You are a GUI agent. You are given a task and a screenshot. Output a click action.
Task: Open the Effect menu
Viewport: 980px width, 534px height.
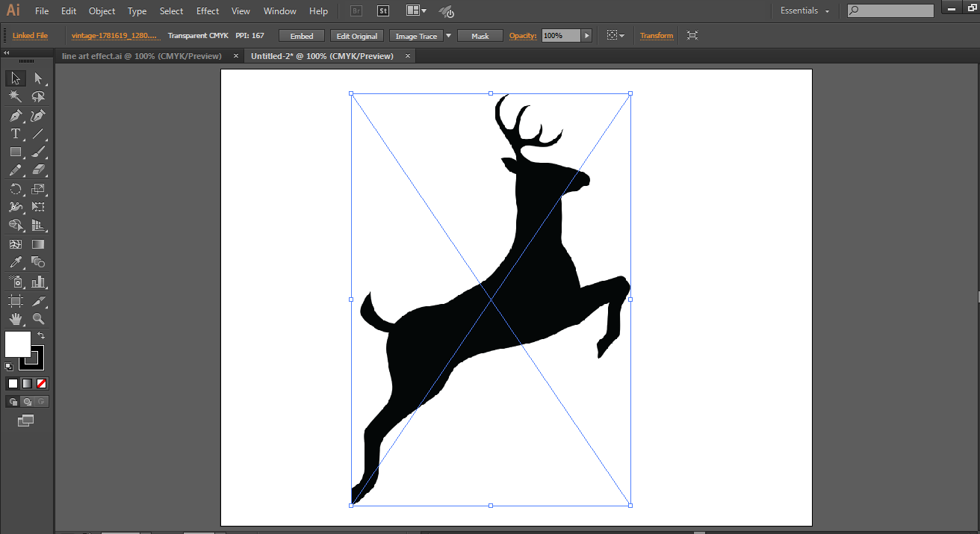click(x=208, y=11)
